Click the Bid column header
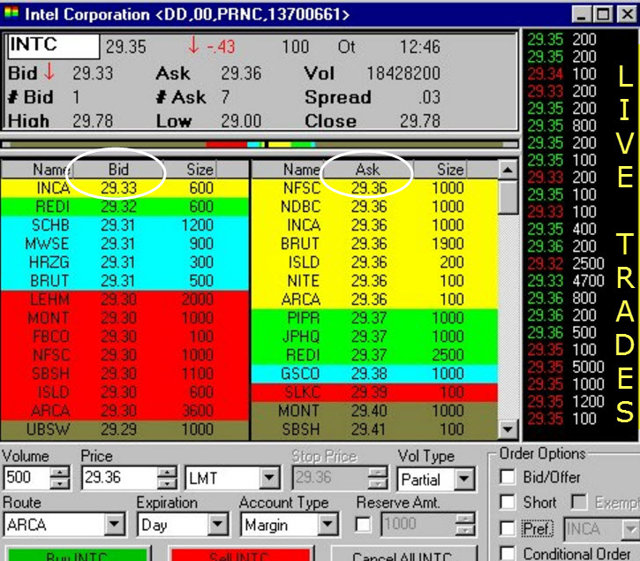Viewport: 640px width, 561px height. click(x=118, y=169)
